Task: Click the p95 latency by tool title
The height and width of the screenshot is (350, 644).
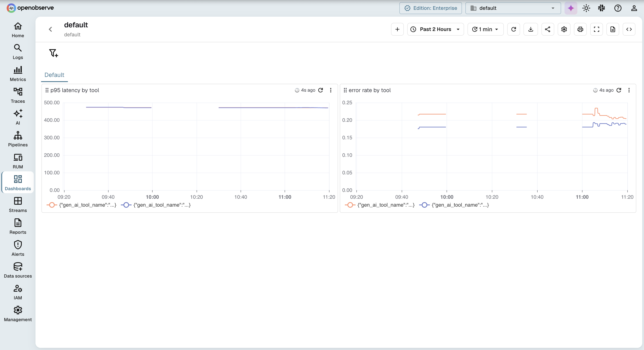Action: click(75, 90)
